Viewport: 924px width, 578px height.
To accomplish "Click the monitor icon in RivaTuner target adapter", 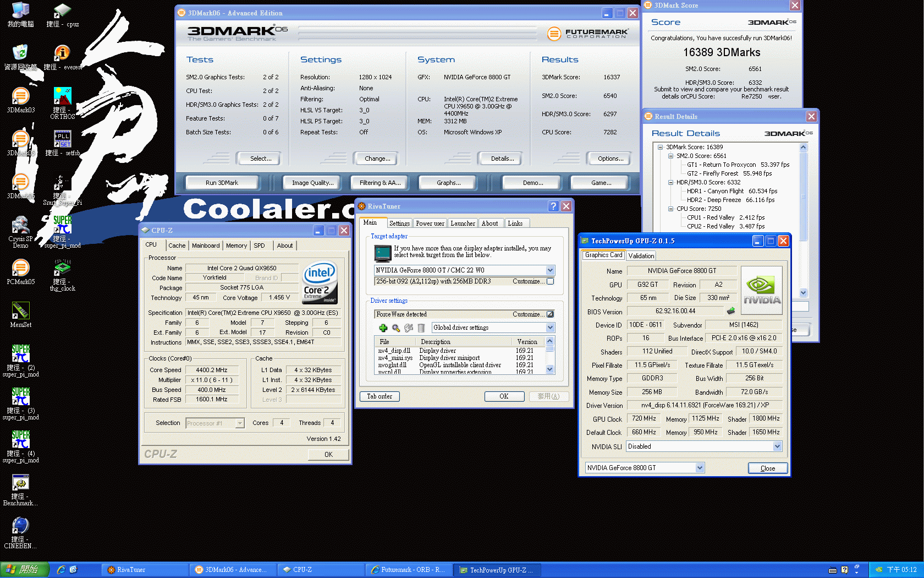I will (x=383, y=253).
